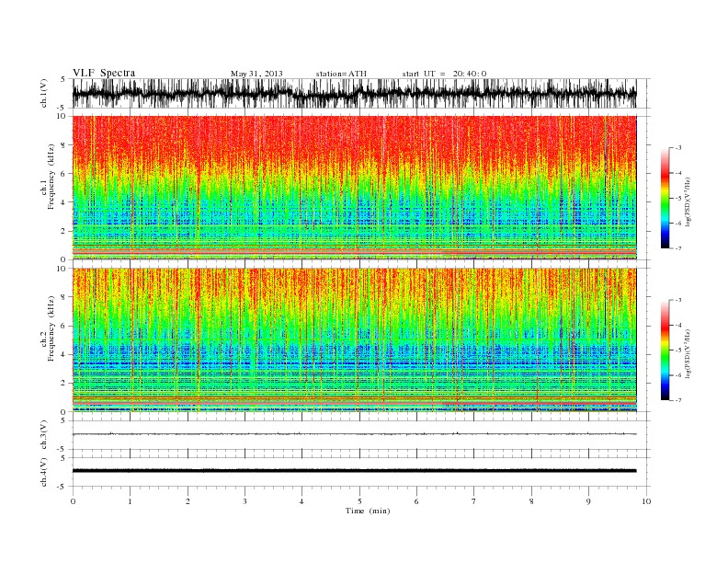Click the "ch.1(V)" waveform axis label

pyautogui.click(x=43, y=93)
